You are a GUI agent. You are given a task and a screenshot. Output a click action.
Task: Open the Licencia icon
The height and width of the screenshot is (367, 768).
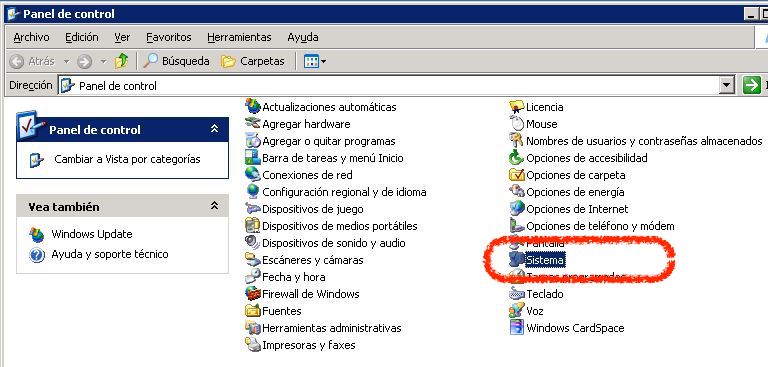tap(517, 106)
